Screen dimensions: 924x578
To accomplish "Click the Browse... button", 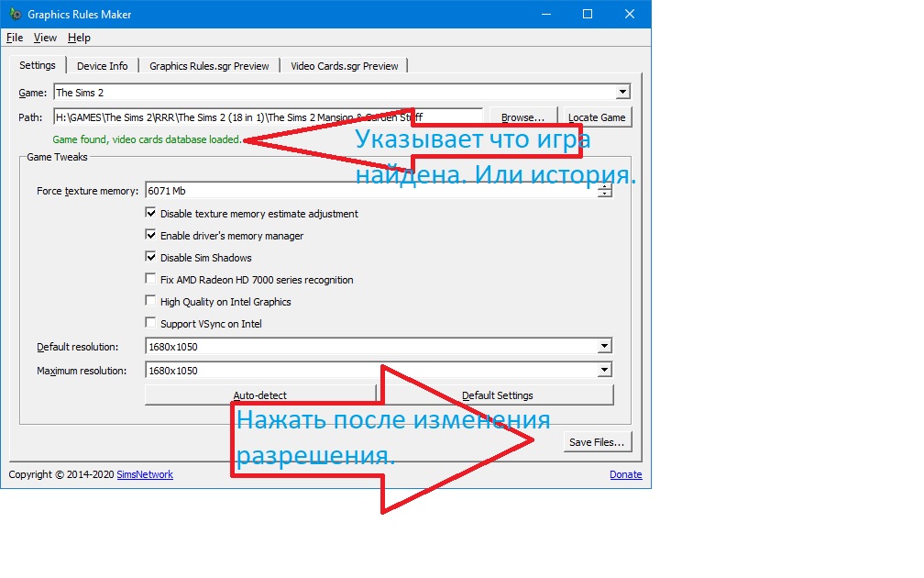I will (522, 117).
